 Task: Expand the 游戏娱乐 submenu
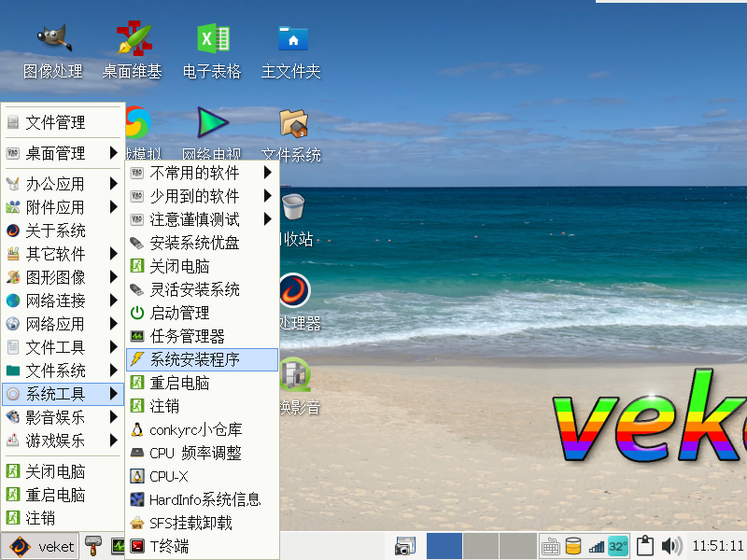click(x=63, y=441)
